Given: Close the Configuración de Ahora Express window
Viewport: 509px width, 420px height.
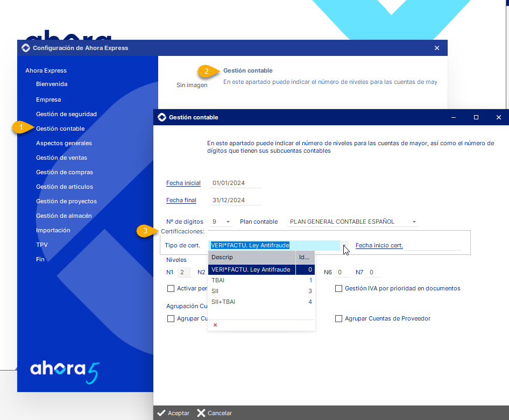Looking at the screenshot, I should coord(437,48).
